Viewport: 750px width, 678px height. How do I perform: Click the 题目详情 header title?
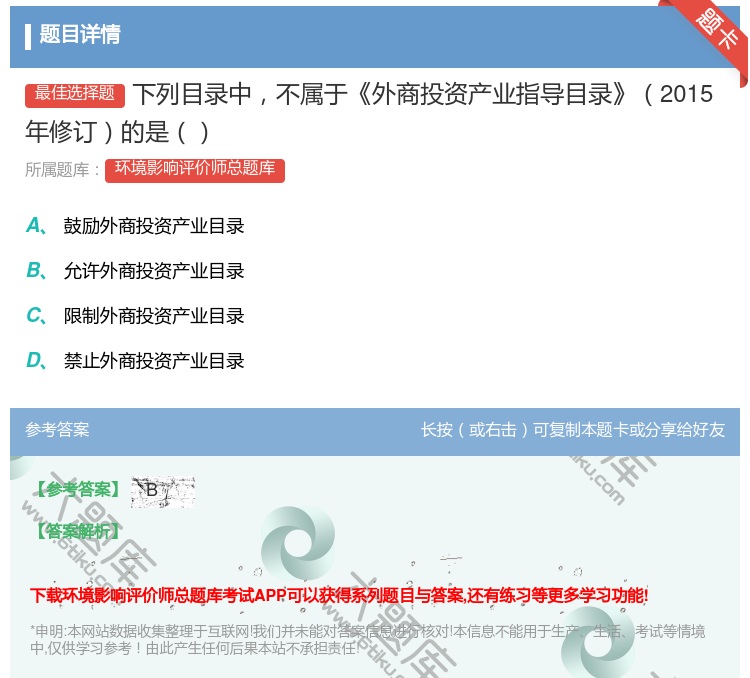(80, 34)
